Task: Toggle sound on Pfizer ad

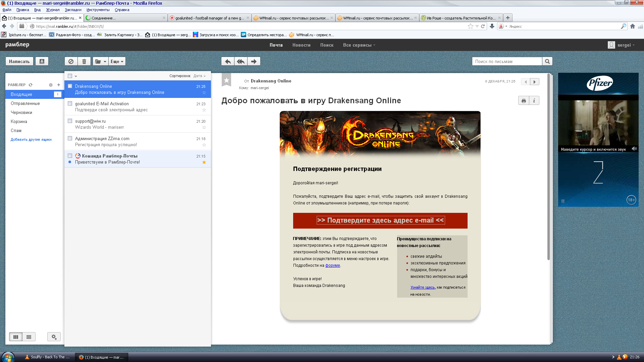Action: [x=634, y=149]
